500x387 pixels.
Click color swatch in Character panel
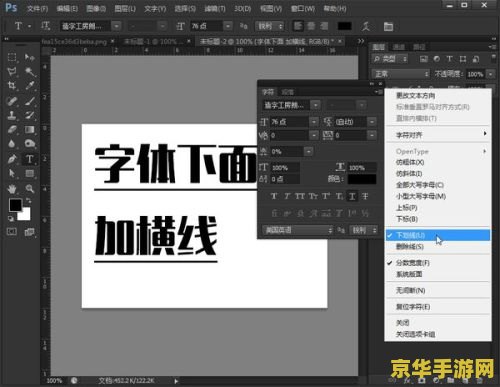[x=362, y=179]
